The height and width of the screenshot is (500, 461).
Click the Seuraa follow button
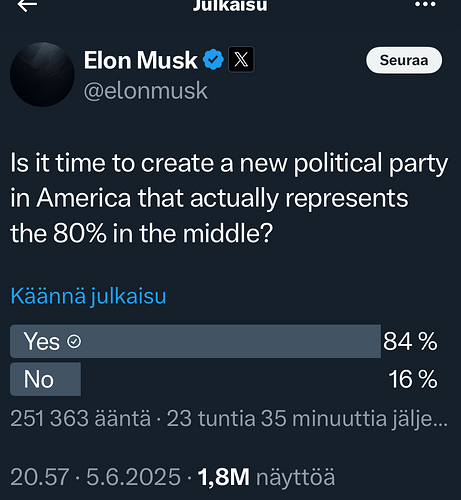(x=404, y=60)
